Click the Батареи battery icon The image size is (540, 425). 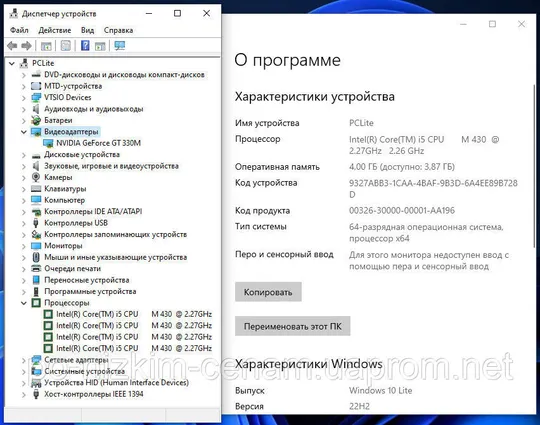(x=36, y=121)
